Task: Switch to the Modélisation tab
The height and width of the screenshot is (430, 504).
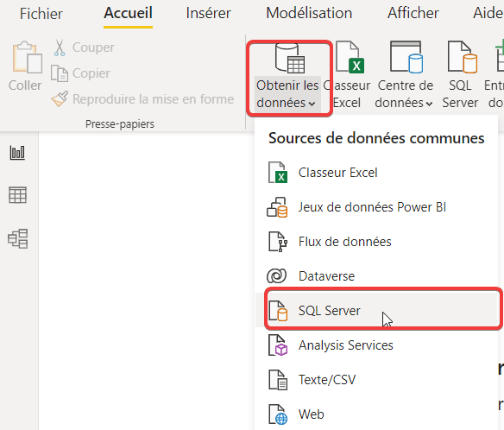Action: point(309,13)
